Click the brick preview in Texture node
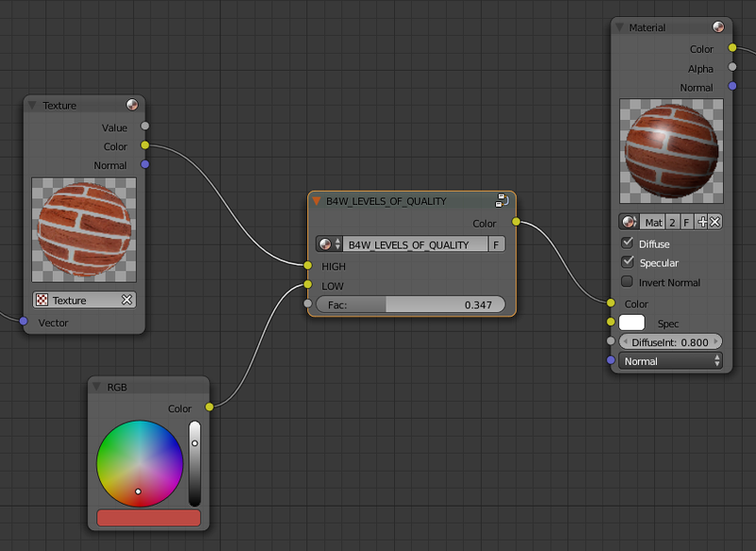This screenshot has width=756, height=551. (84, 230)
